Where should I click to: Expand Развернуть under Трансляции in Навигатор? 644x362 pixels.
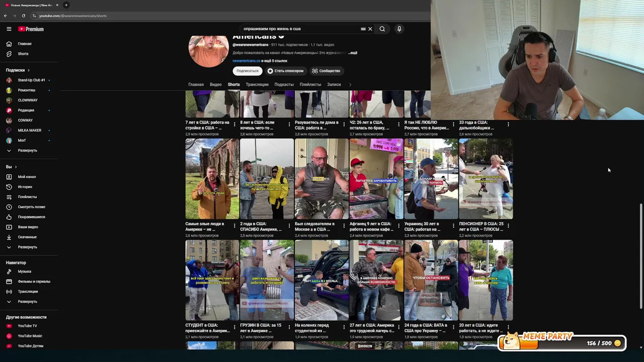click(x=29, y=302)
